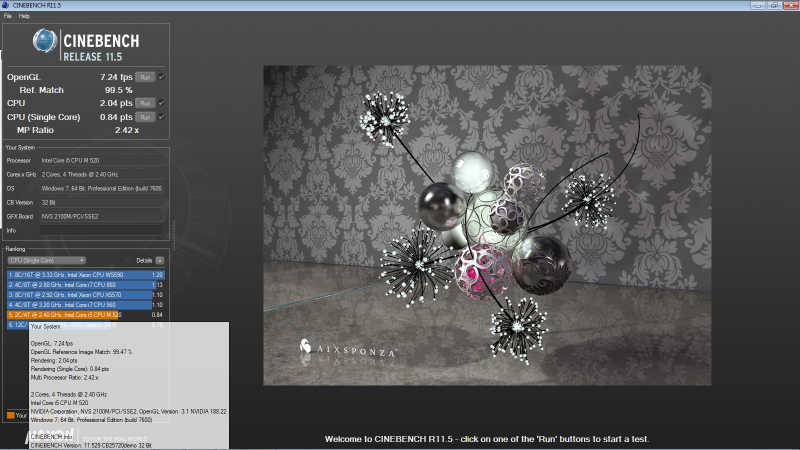Click the CB Version field 32 Bit
Image resolution: width=800 pixels, height=450 pixels.
coord(102,203)
